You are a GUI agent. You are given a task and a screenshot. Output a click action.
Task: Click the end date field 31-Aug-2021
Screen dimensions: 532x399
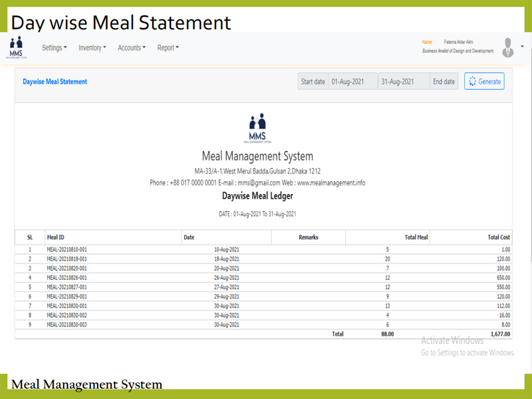coord(403,82)
